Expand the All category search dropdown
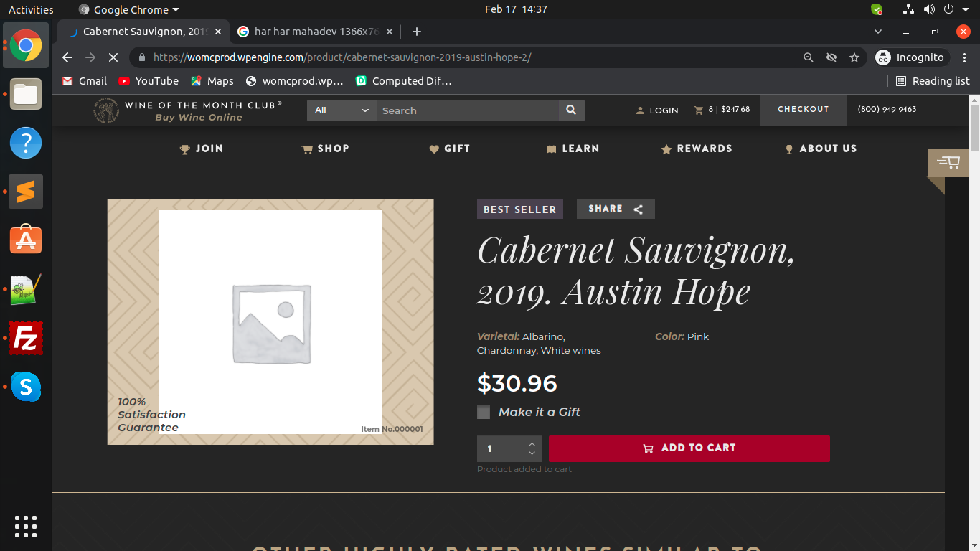This screenshot has height=551, width=980. tap(341, 110)
